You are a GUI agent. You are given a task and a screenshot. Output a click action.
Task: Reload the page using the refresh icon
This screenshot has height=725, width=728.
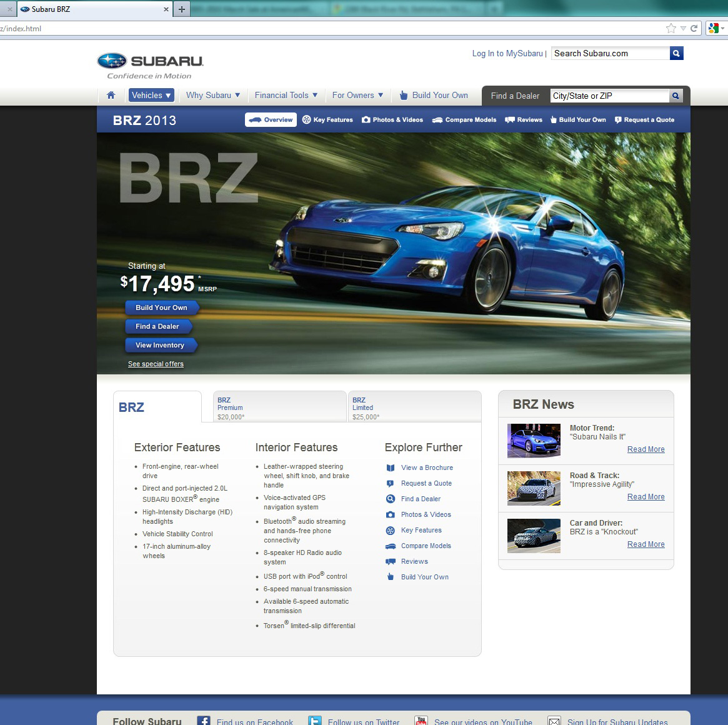(694, 28)
